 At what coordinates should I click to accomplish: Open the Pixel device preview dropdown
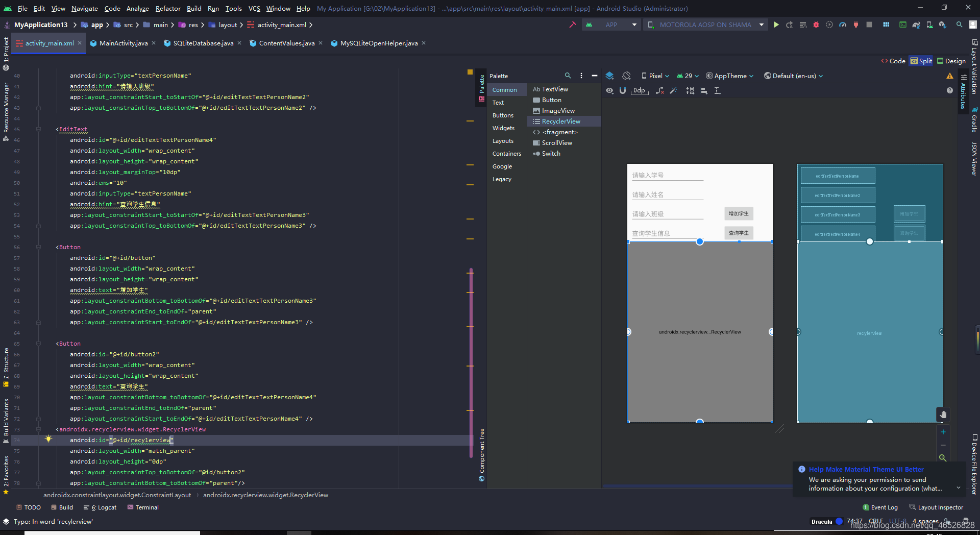[655, 76]
